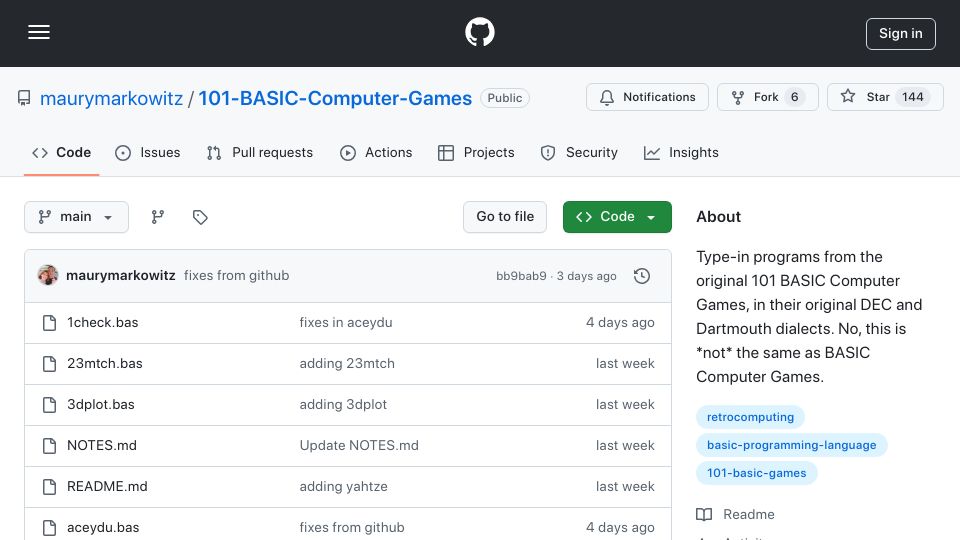Screen dimensions: 960x540
Task: Star this repository
Action: 885,97
